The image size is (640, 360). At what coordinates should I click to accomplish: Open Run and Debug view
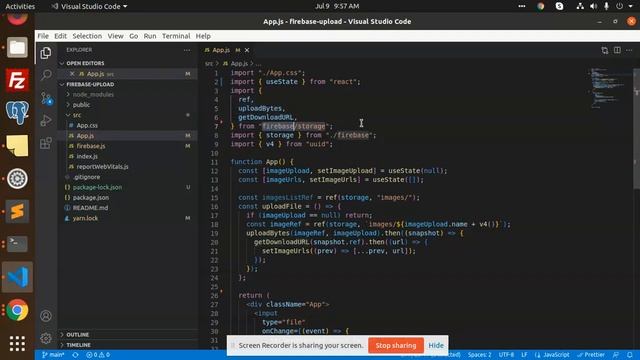(x=46, y=120)
